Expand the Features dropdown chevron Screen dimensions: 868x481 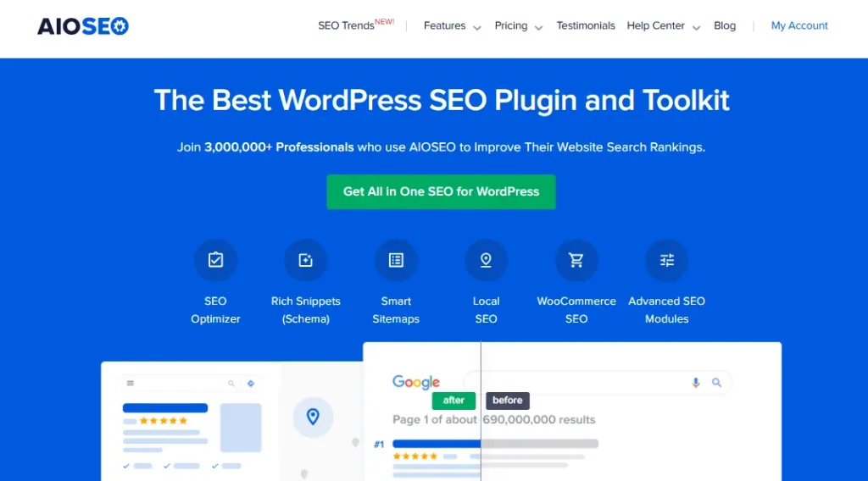click(x=476, y=28)
